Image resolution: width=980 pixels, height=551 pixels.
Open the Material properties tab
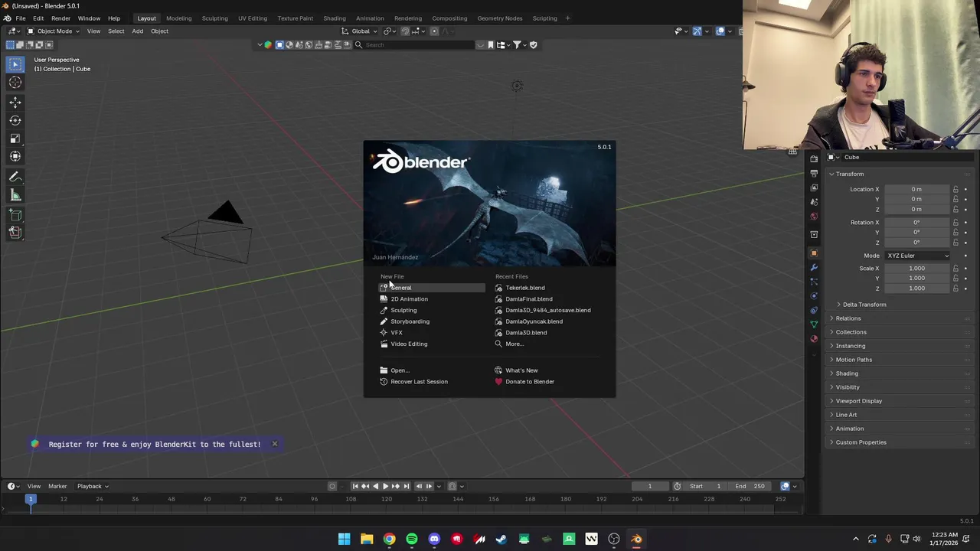814,339
